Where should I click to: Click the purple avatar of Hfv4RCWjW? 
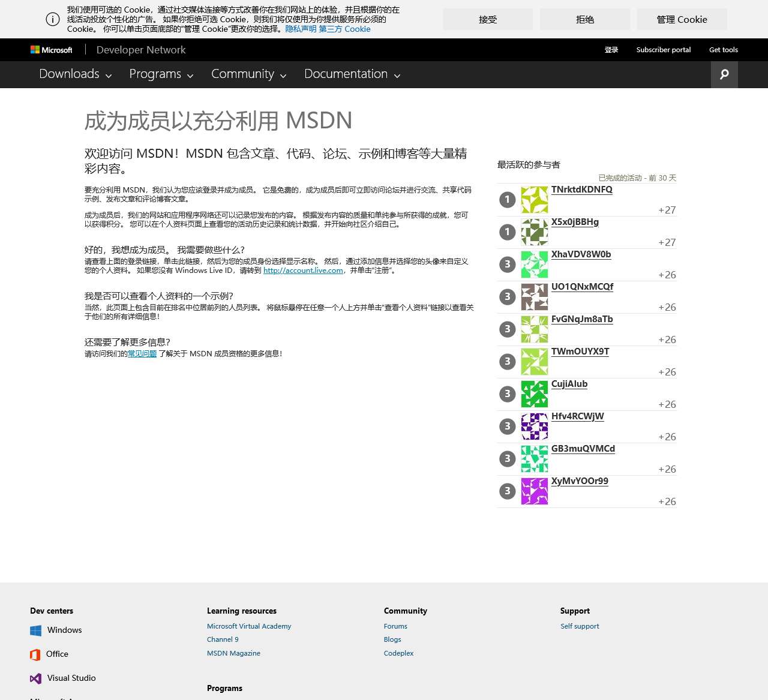(x=534, y=426)
